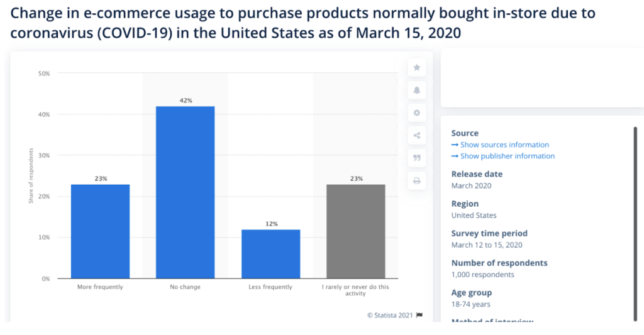Click the Statista 2021 copyright text

coord(390,316)
